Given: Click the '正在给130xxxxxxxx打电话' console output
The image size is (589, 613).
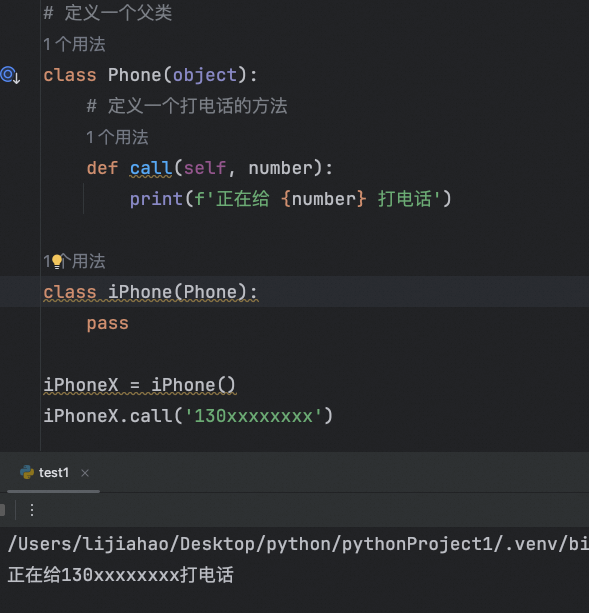Looking at the screenshot, I should (x=120, y=575).
